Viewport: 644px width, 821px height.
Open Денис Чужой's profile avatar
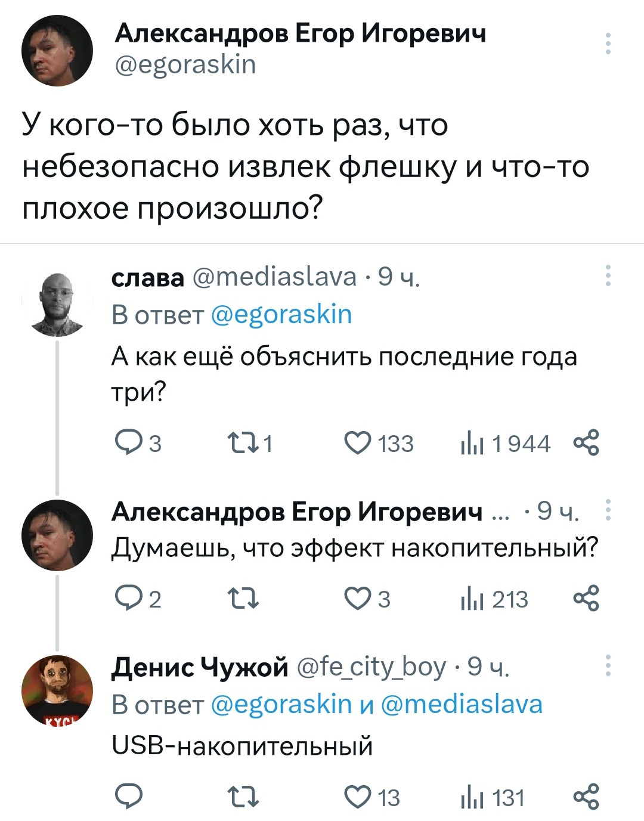[57, 690]
